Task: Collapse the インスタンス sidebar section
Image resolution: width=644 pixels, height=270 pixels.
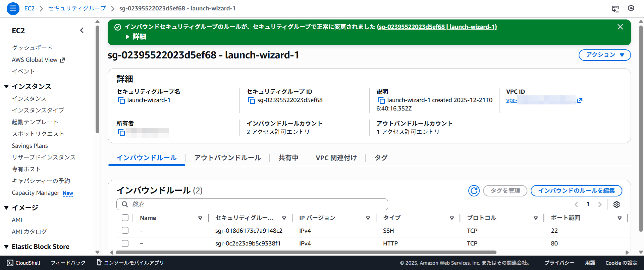Action: tap(6, 87)
